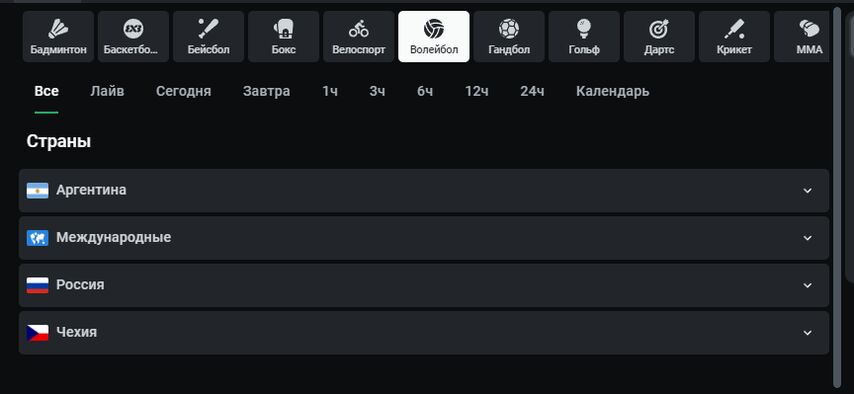Choose the Бейсбол bat icon

pyautogui.click(x=209, y=28)
